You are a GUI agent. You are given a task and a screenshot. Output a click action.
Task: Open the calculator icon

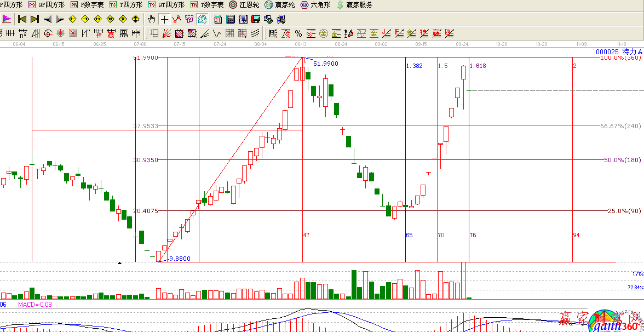(x=231, y=19)
